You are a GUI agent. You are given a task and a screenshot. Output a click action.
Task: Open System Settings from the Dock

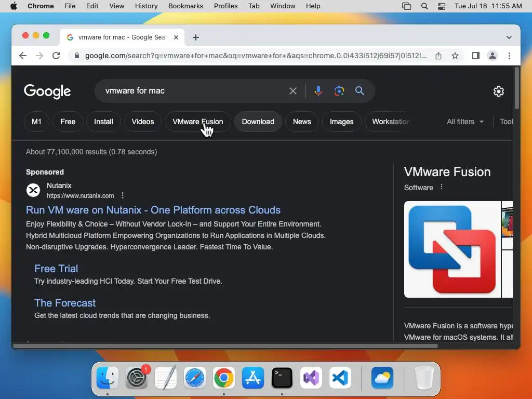137,378
